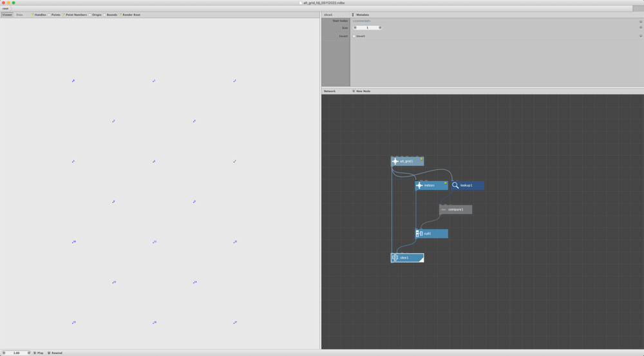The image size is (644, 356).
Task: Click the Metadata icon in parameter header
Action: tap(353, 15)
